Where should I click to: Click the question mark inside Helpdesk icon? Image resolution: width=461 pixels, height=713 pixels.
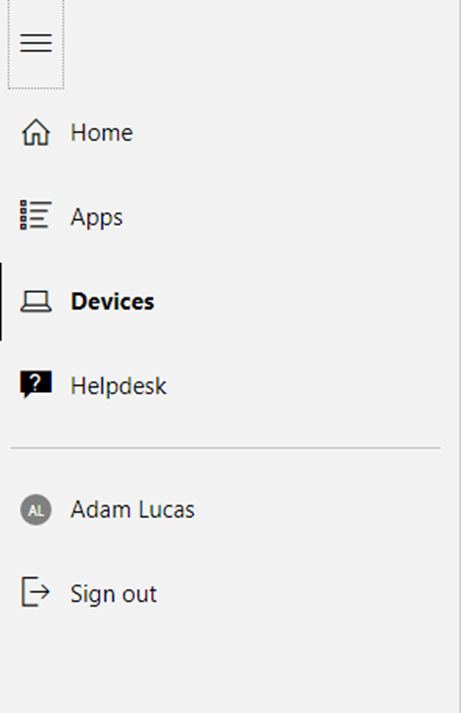click(x=36, y=381)
